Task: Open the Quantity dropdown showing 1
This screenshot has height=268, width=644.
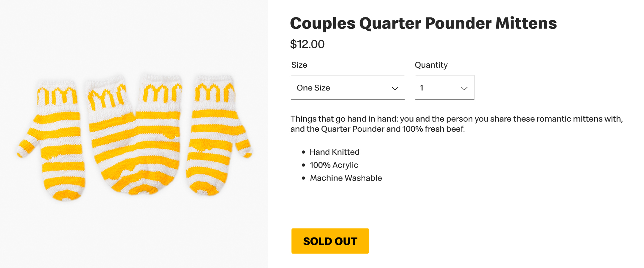Action: [x=444, y=87]
